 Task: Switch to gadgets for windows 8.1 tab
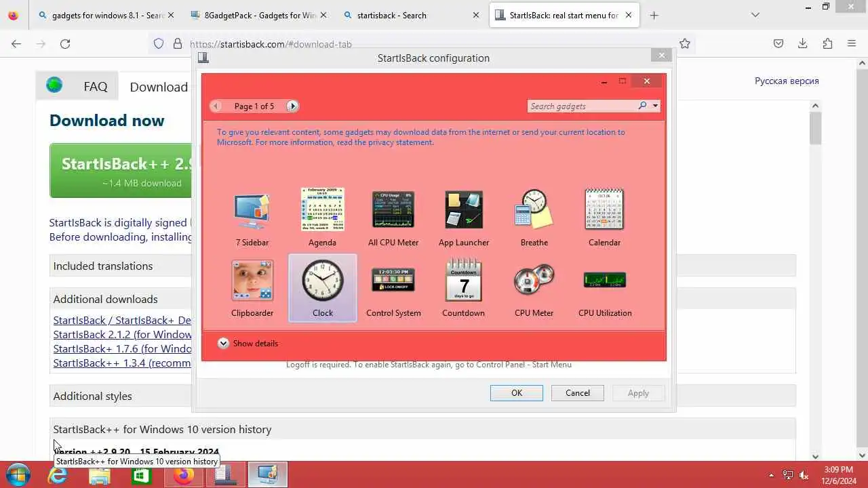pos(106,15)
